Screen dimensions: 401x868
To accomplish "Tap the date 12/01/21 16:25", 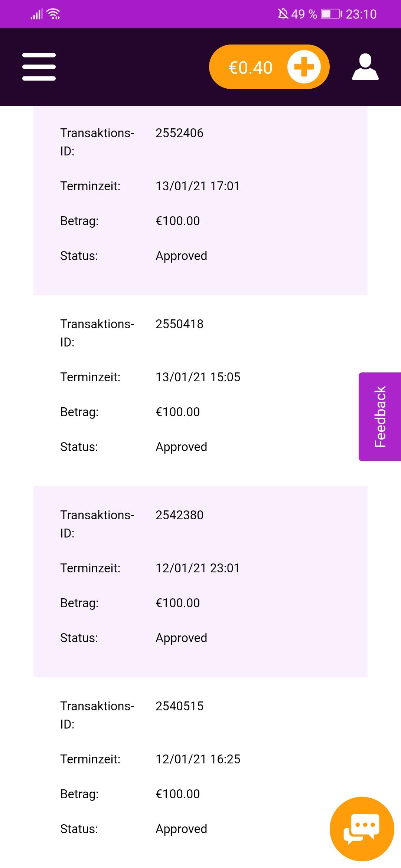I will 198,759.
